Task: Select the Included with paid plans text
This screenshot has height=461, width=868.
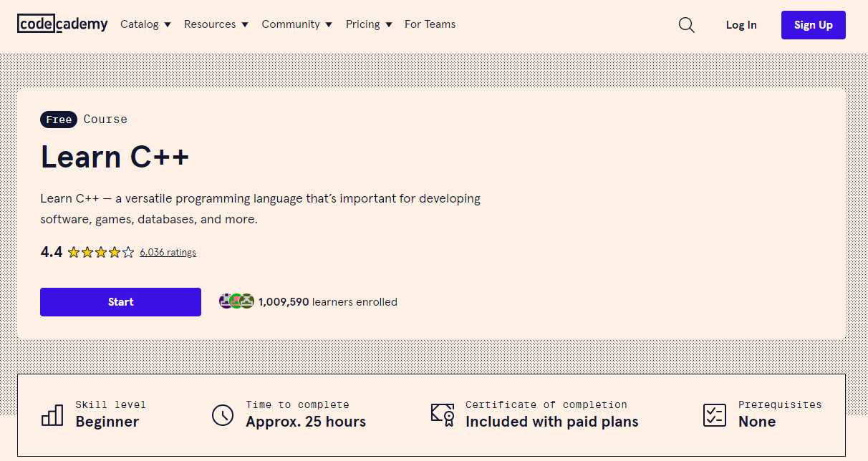Action: [551, 422]
